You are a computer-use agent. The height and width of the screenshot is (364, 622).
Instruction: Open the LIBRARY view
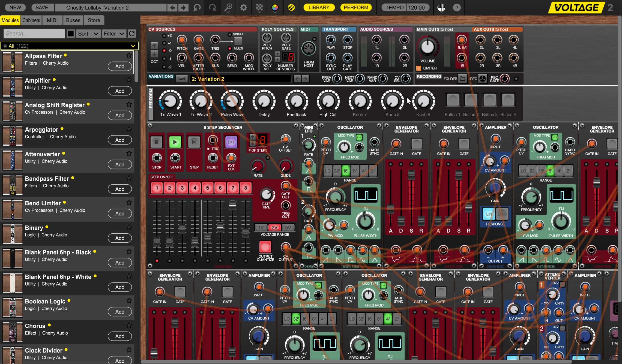tap(319, 8)
